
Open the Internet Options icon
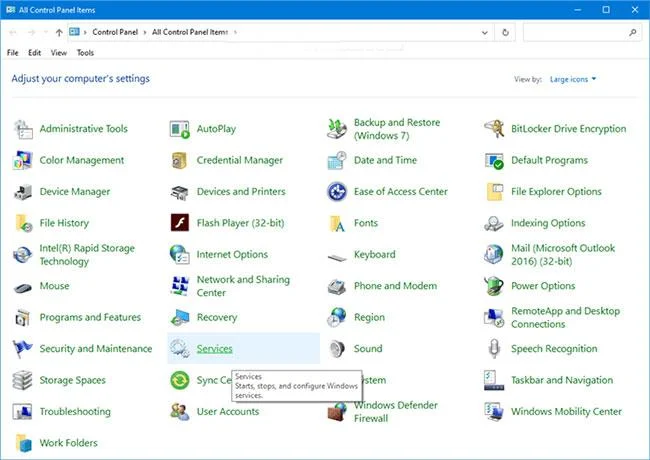(180, 254)
